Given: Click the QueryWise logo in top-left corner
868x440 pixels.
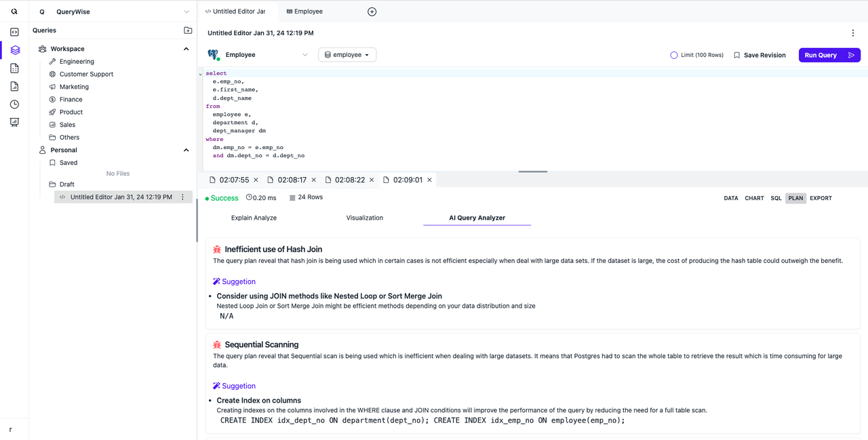Looking at the screenshot, I should coord(14,12).
